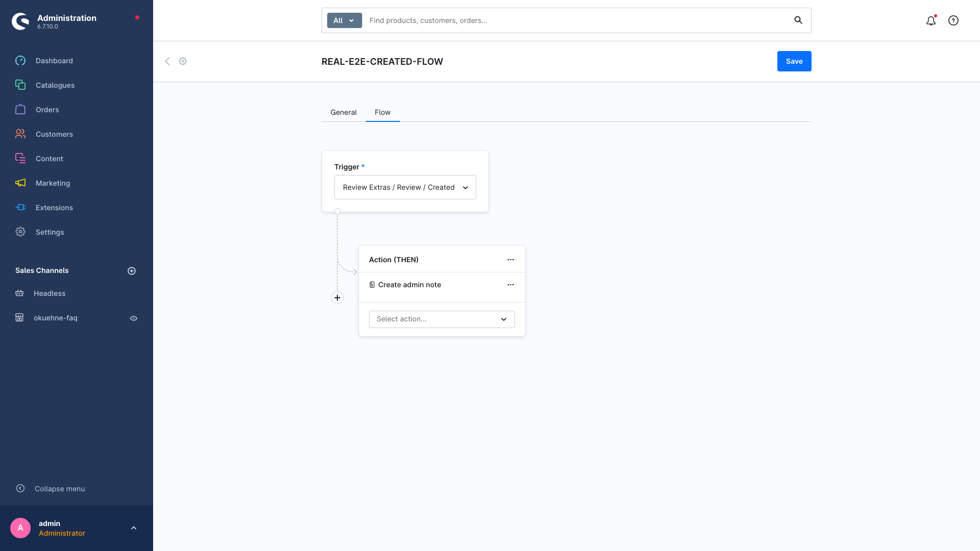Viewport: 980px width, 551px height.
Task: Click the Sales Channels heading
Action: click(42, 270)
